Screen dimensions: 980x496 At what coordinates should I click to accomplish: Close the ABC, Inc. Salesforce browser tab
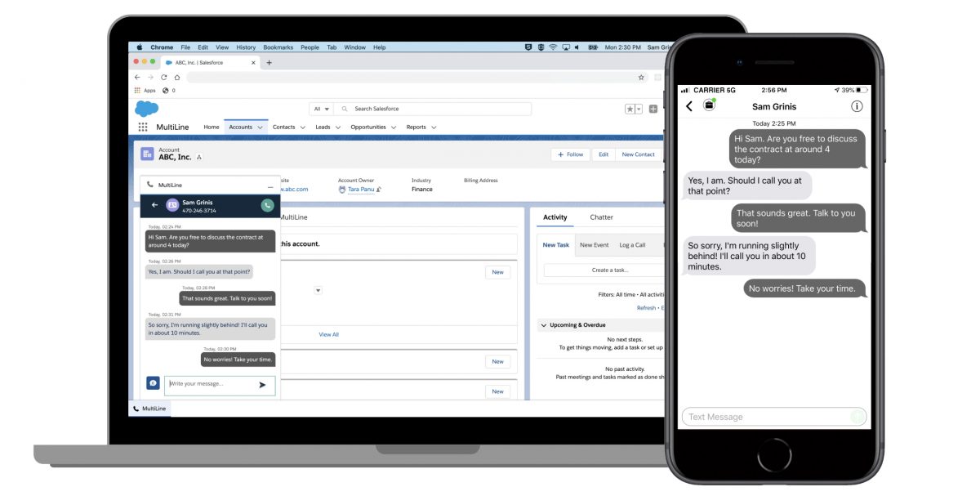tap(253, 62)
